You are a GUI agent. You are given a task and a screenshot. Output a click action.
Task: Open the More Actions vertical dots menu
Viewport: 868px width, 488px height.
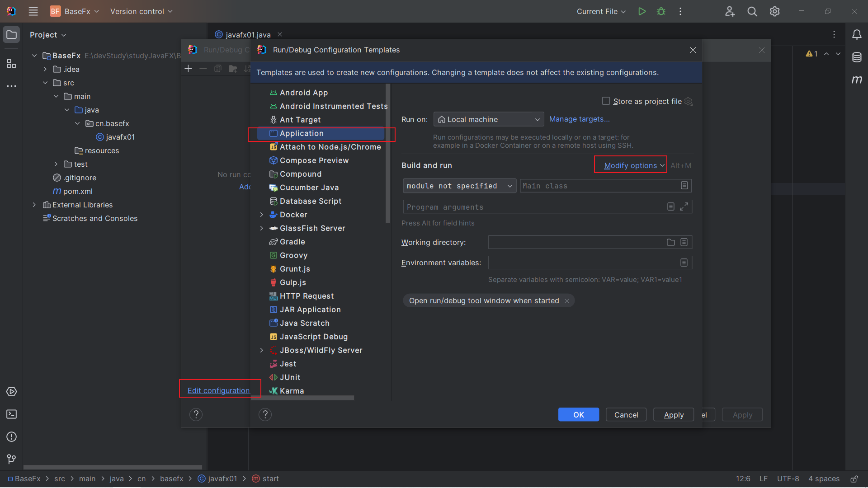(680, 11)
